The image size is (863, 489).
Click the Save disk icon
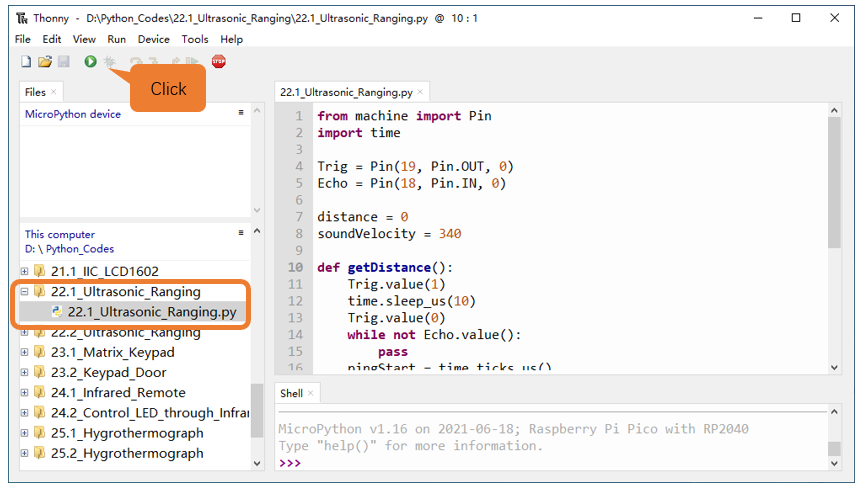point(64,62)
